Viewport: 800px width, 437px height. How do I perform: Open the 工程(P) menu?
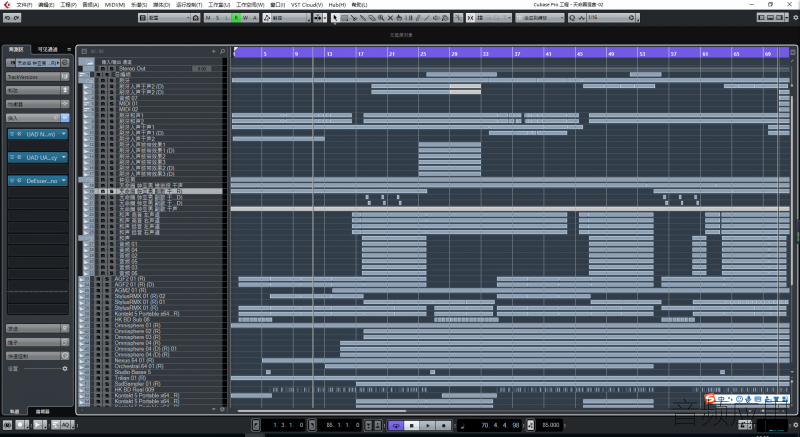coord(68,5)
